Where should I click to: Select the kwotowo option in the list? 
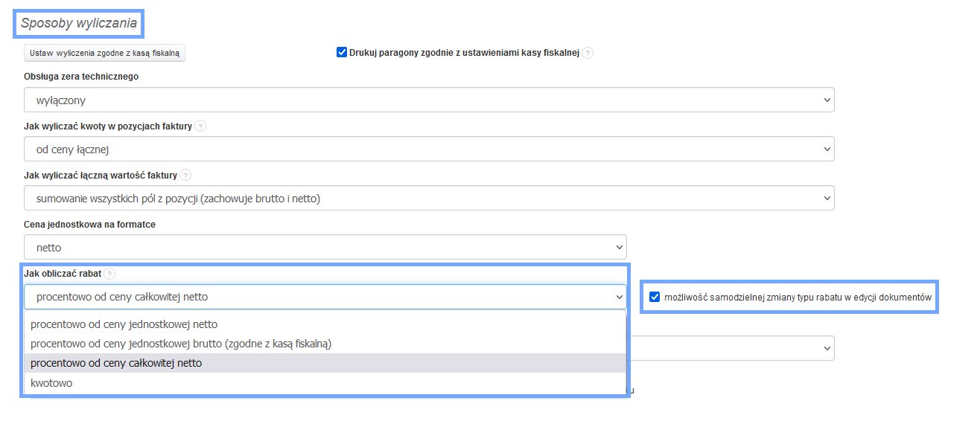point(325,383)
